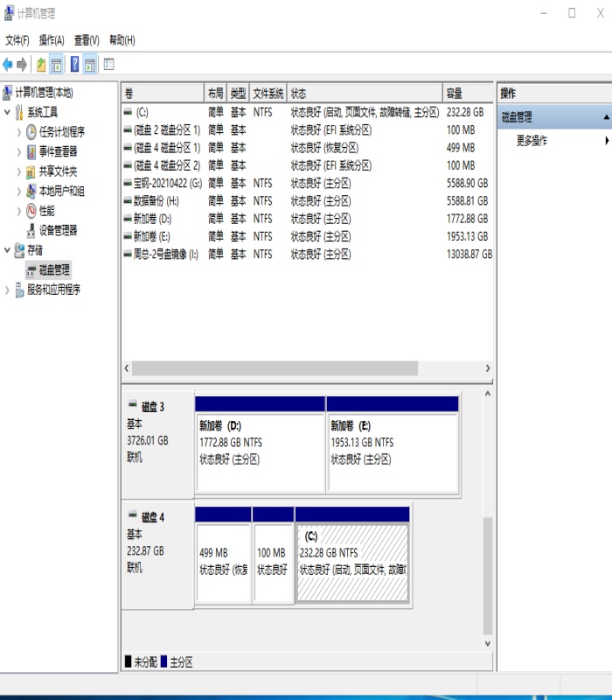The image size is (612, 700).
Task: Click the Back arrow in the toolbar
Action: [x=8, y=64]
